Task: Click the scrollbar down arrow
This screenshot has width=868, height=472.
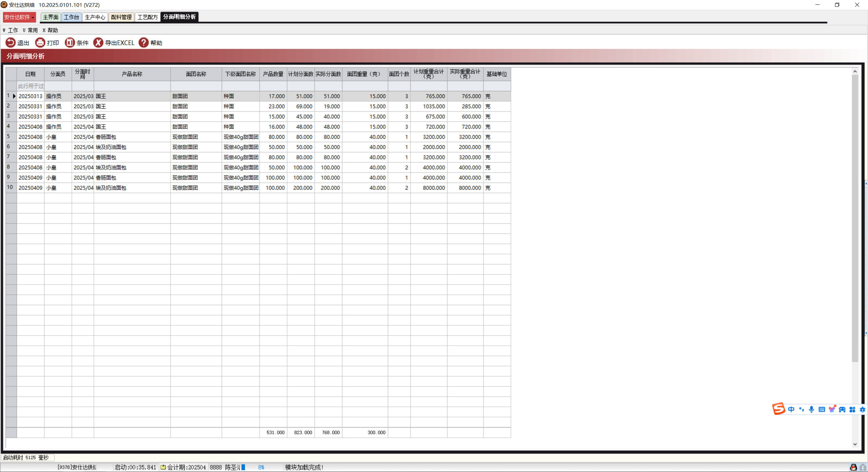Action: tap(855, 444)
